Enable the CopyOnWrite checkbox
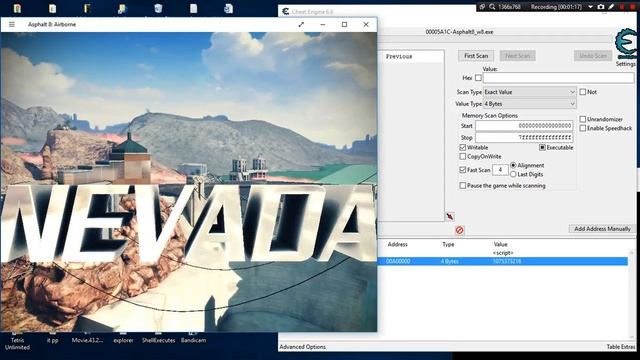The image size is (640, 360). 462,156
